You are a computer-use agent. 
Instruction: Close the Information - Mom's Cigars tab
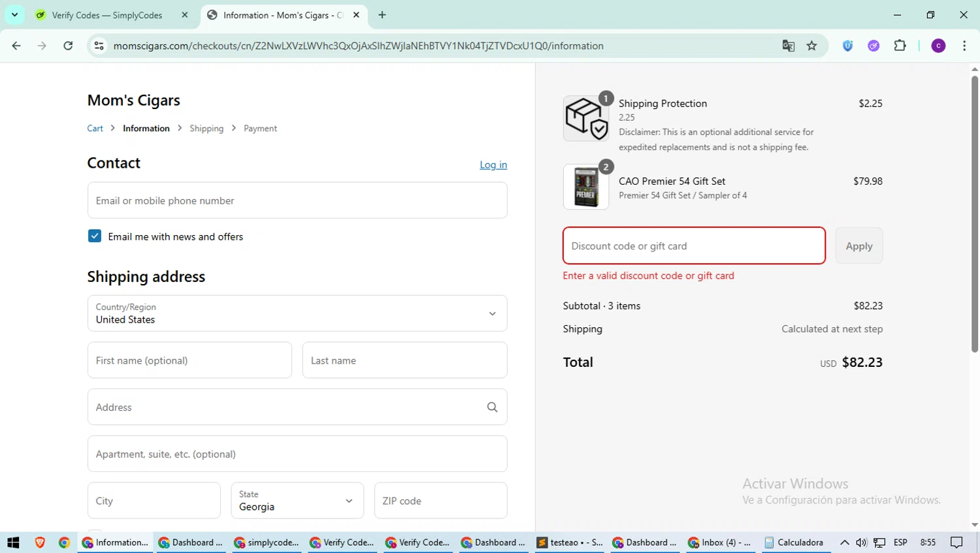pos(356,15)
